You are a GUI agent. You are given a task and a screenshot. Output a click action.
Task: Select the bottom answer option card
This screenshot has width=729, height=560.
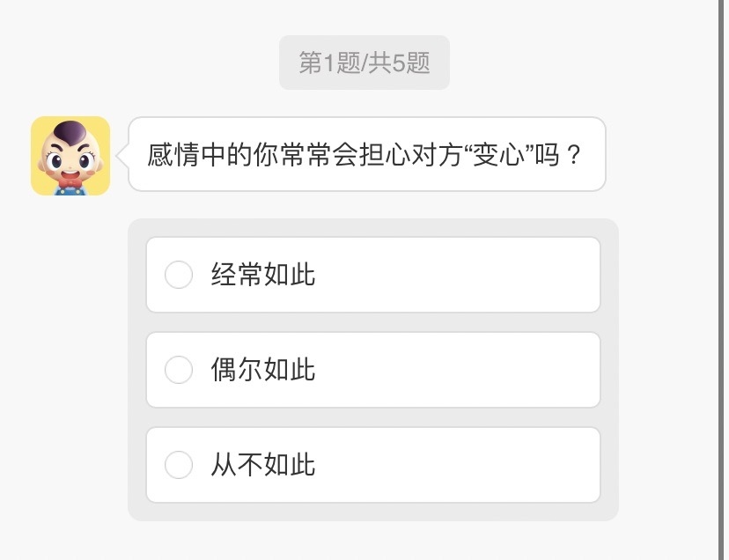click(x=373, y=465)
